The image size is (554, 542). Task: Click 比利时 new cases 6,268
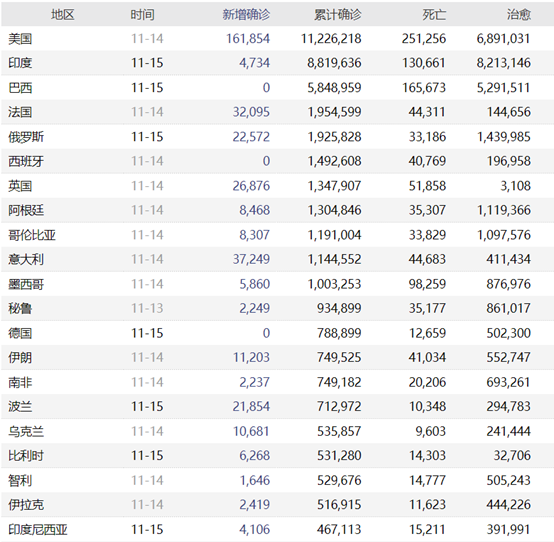pyautogui.click(x=255, y=455)
